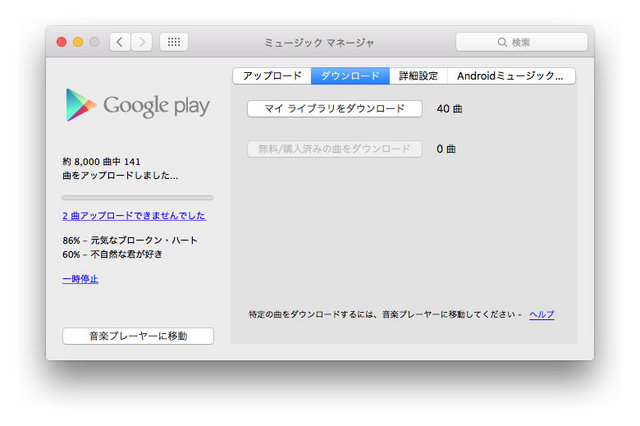Click the magnifier icon in the search box

click(502, 42)
